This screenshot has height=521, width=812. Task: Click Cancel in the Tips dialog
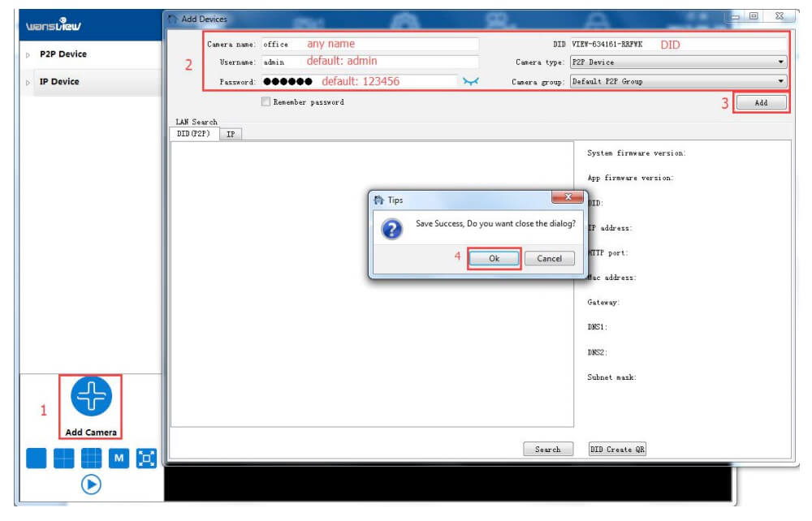[x=550, y=258]
